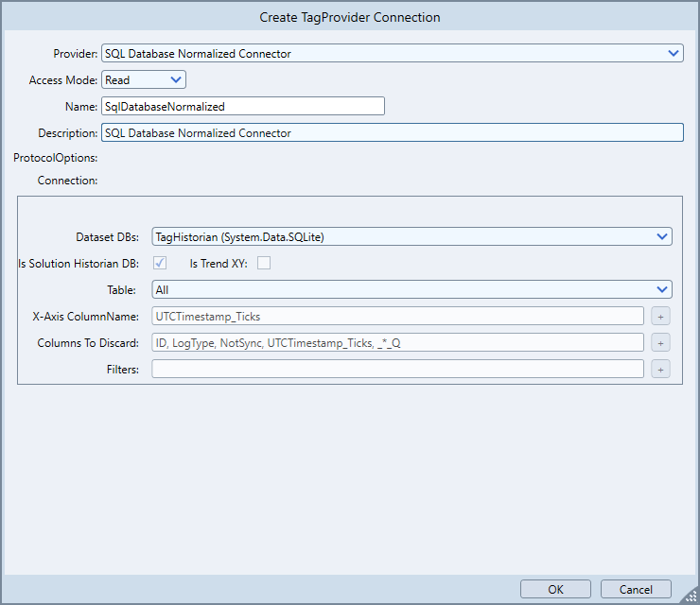Click the plus button beside Filters field

(x=660, y=369)
